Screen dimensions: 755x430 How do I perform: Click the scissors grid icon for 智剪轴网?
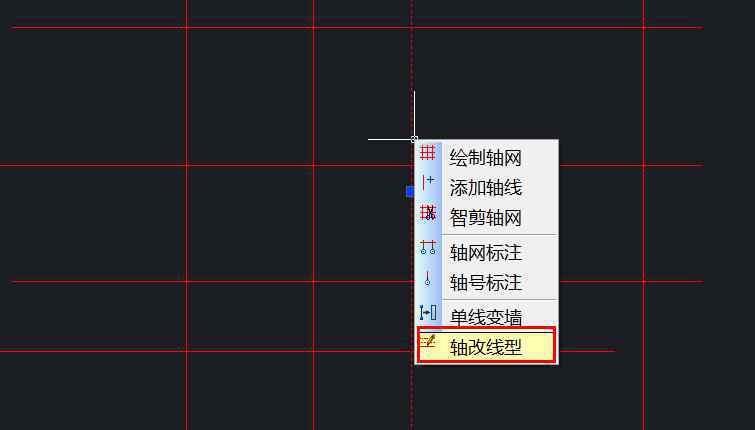tap(428, 212)
